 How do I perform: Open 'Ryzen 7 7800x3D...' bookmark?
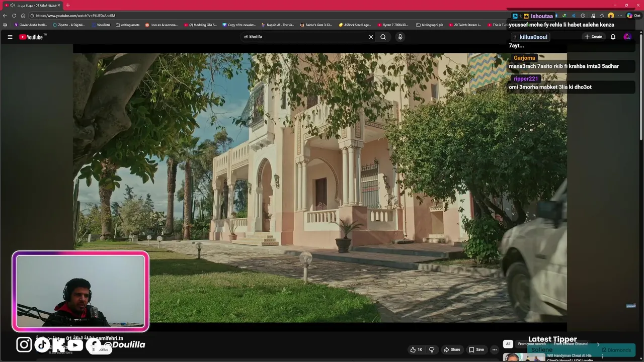(393, 25)
